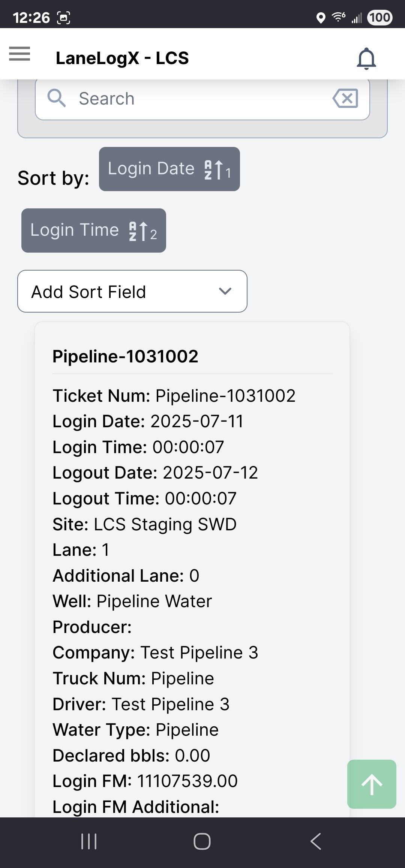The height and width of the screenshot is (868, 405).
Task: Tap the green scroll-to-top arrow
Action: tap(371, 784)
